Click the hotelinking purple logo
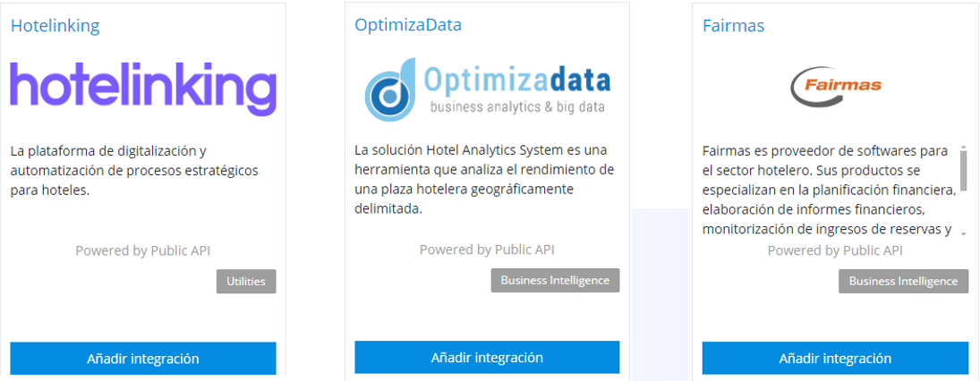 pyautogui.click(x=143, y=89)
